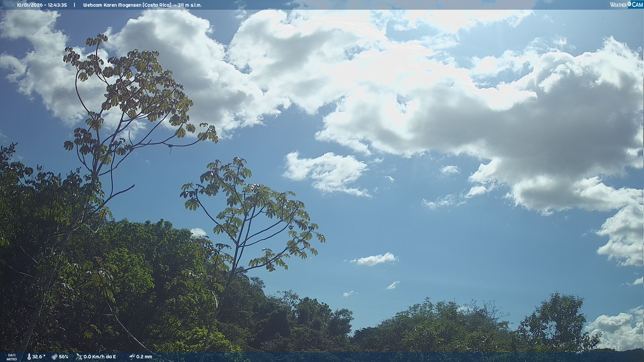The image size is (644, 362).
Task: Click the thermometer temperature icon
Action: click(29, 357)
